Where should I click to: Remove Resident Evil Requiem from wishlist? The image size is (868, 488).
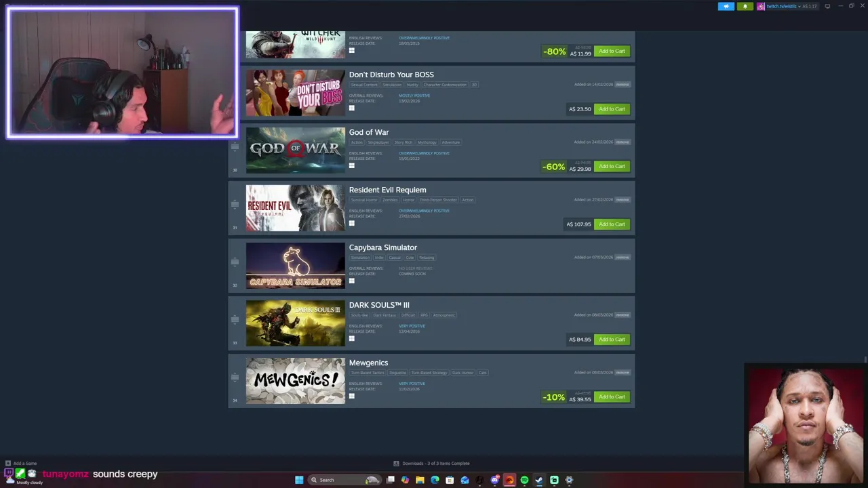pyautogui.click(x=623, y=200)
